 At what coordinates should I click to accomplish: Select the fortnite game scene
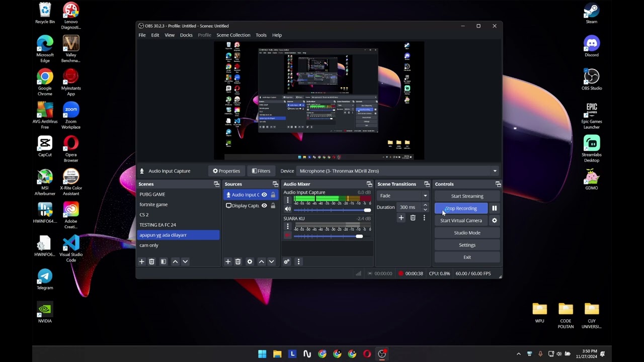179,205
